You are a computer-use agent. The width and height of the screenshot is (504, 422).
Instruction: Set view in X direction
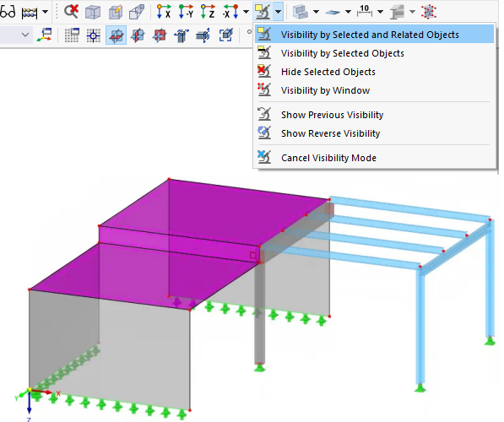click(x=164, y=12)
